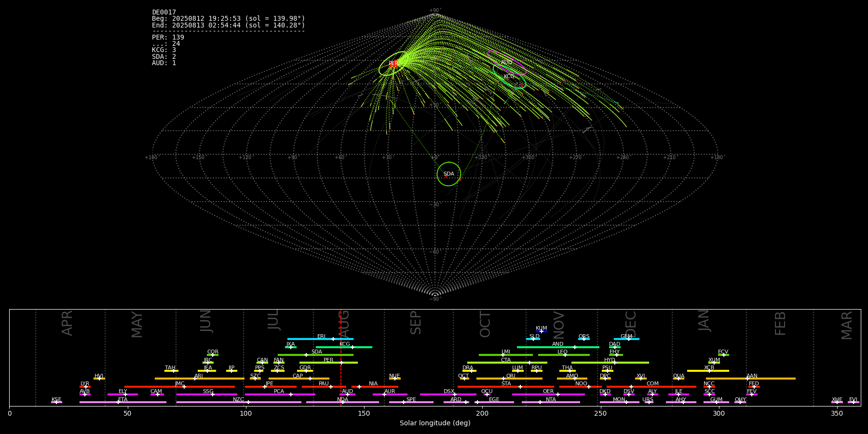Click the AUR magenta bar in the timeline

[x=390, y=394]
